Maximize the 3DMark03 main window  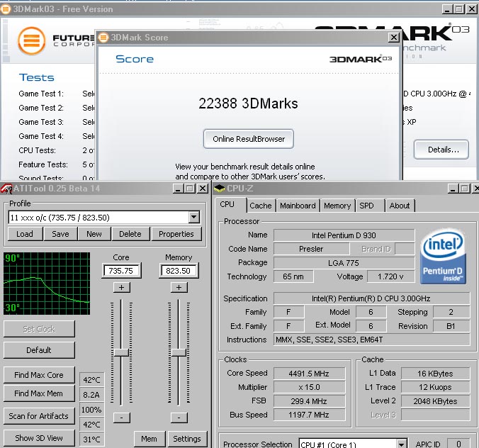(459, 9)
